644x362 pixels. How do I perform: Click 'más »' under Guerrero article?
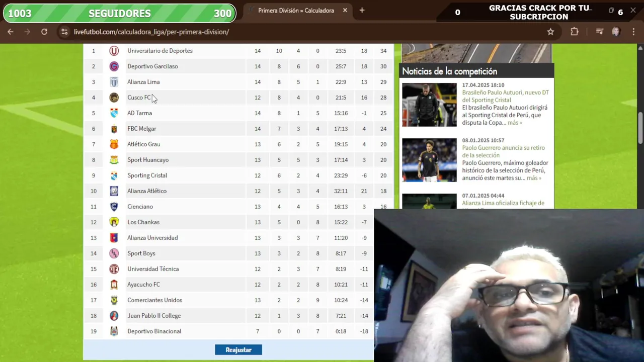pos(534,178)
